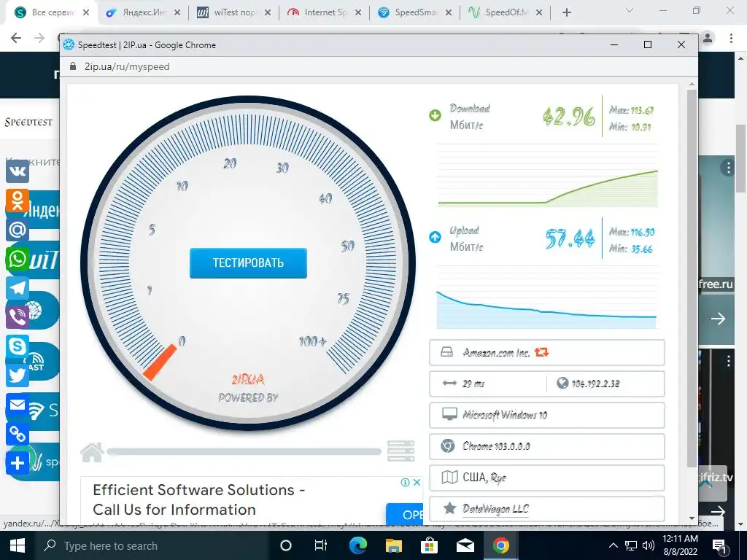Share via WhatsApp icon
The height and width of the screenshot is (560, 747).
18,259
